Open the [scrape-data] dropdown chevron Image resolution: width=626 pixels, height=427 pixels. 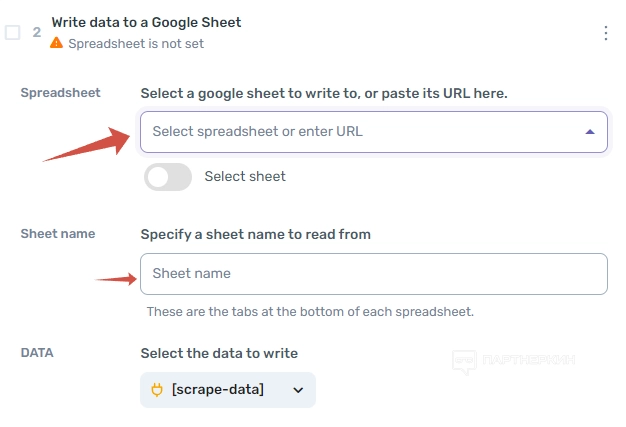298,390
